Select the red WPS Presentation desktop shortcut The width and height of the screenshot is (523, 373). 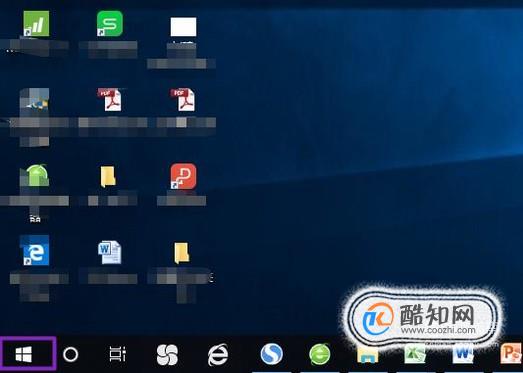(183, 176)
